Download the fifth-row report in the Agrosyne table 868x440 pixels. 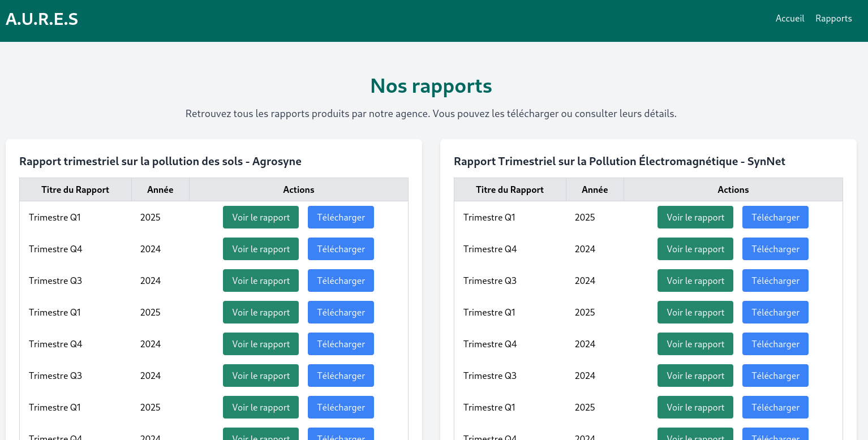point(341,344)
